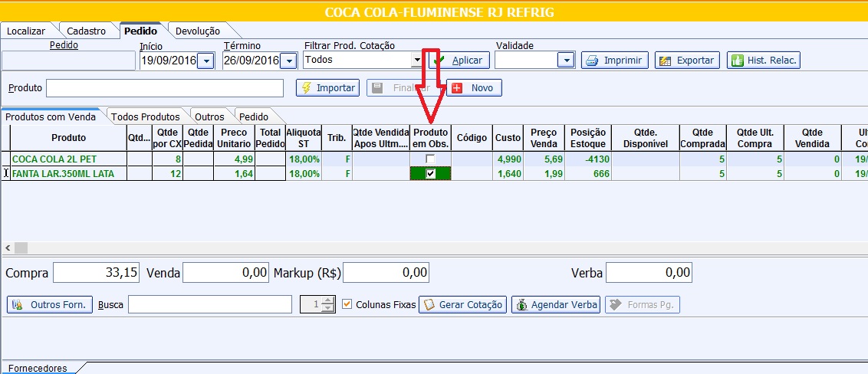Viewport: 868px width, 374px height.
Task: Click the Markup (R$) value field
Action: pos(386,272)
